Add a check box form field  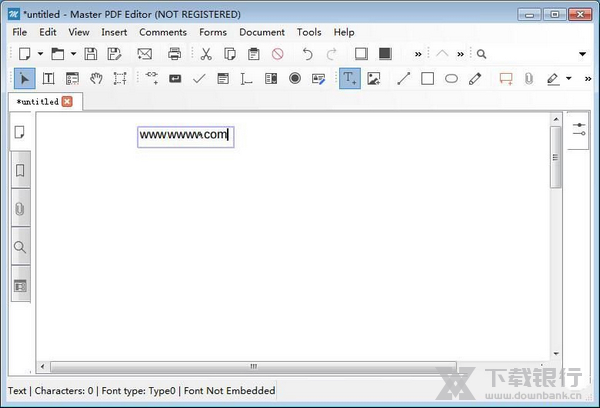[199, 78]
